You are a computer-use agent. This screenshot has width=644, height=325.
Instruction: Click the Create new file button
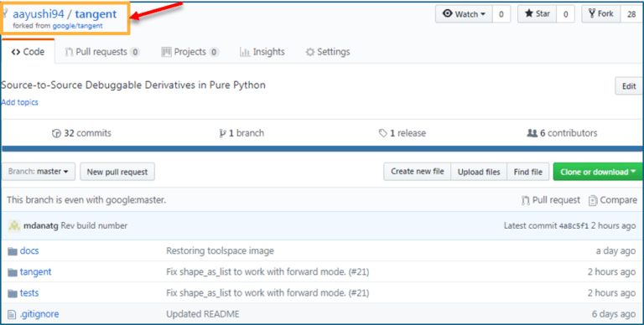coord(418,172)
